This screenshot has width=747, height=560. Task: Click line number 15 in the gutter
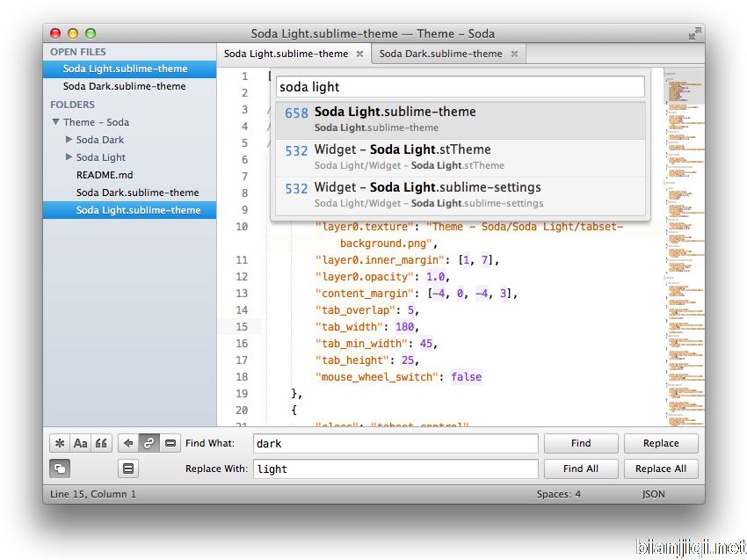(242, 326)
